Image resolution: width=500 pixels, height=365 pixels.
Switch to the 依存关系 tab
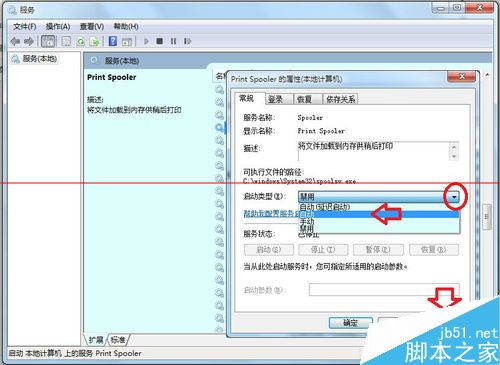coord(341,99)
